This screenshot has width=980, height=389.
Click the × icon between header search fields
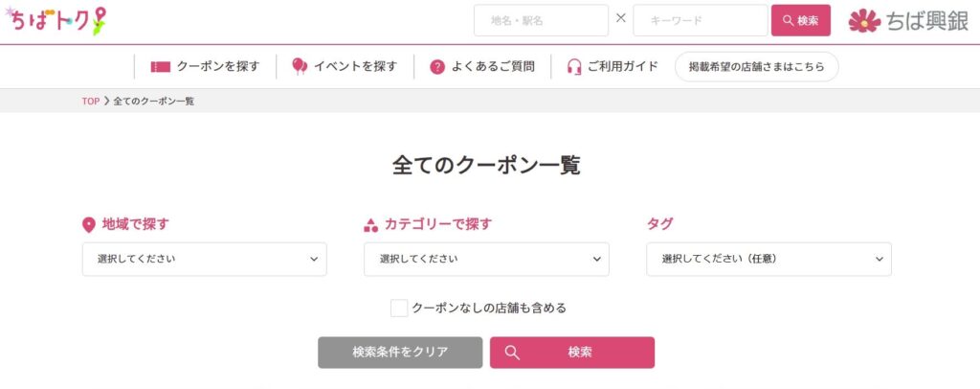pos(621,18)
